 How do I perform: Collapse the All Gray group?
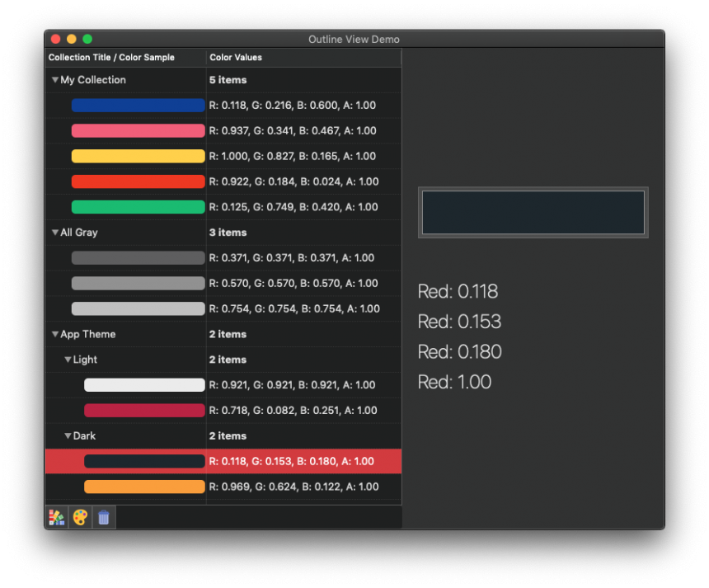tap(55, 233)
